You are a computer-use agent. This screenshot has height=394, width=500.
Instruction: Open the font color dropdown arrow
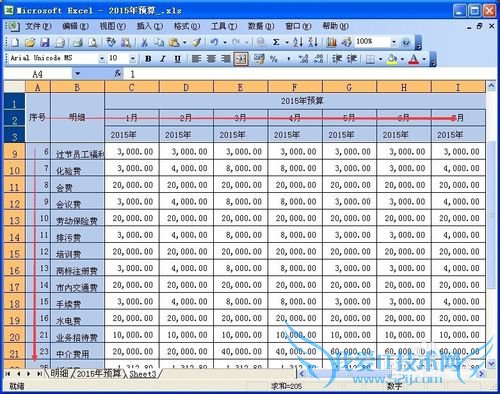(x=424, y=59)
